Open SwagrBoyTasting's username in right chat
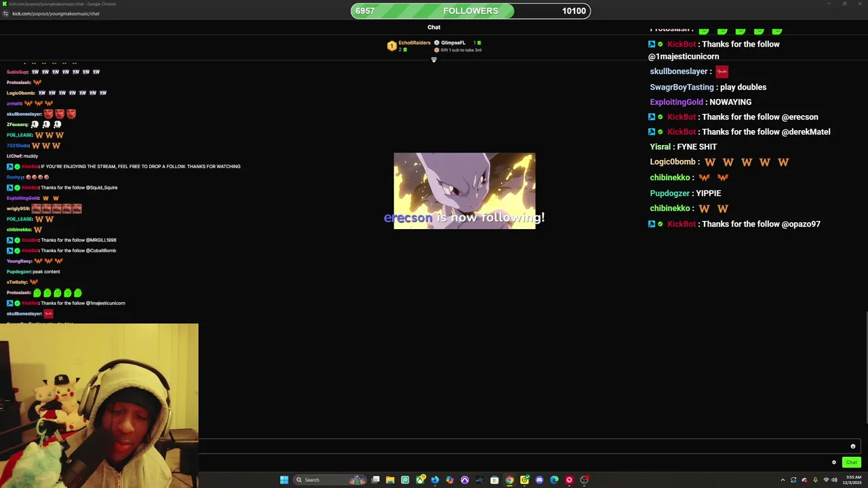The height and width of the screenshot is (488, 868). (x=682, y=87)
